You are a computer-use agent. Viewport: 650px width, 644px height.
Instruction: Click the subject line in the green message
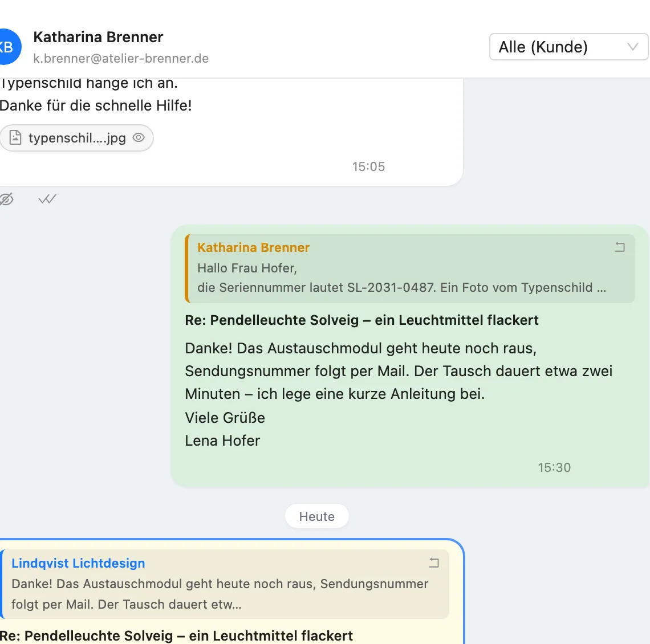tap(361, 320)
